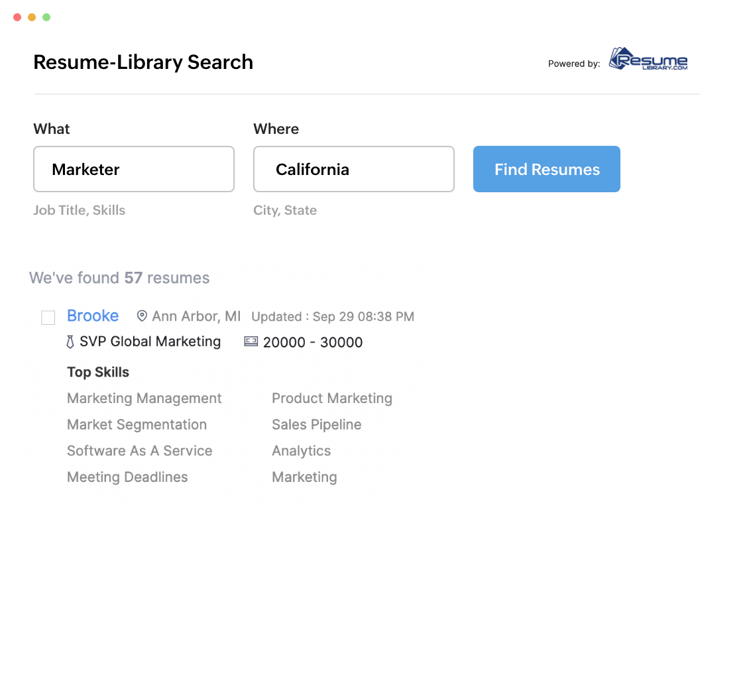The image size is (749, 700).
Task: Click the 20000 - 30000 salary range
Action: (x=313, y=342)
